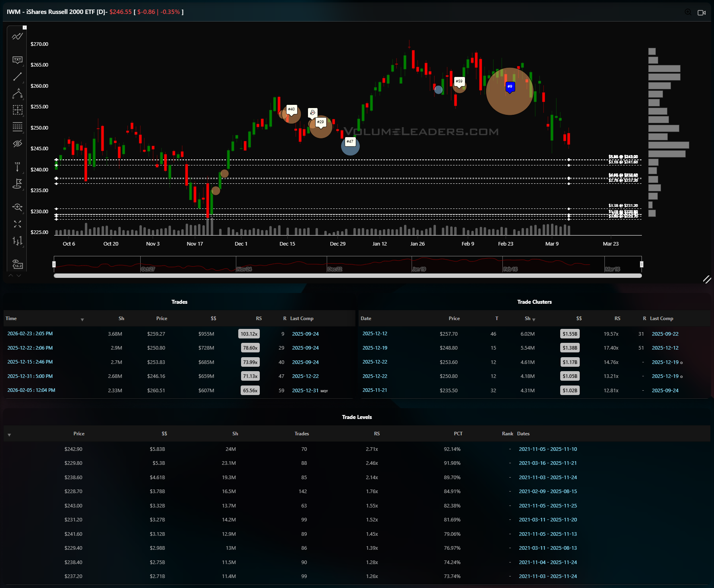This screenshot has height=588, width=714.
Task: Click the 78.60x RS badge
Action: click(x=250, y=348)
